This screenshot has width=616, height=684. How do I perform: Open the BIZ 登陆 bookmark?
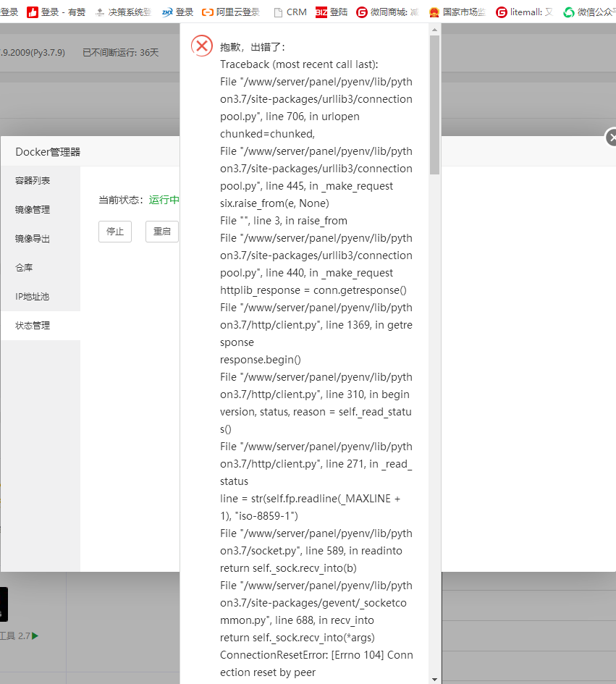[332, 12]
